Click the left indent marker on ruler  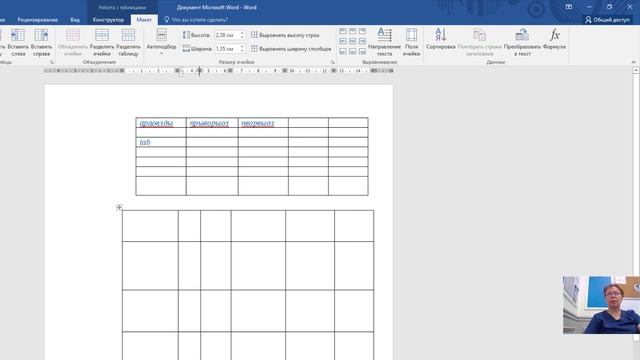pos(181,74)
